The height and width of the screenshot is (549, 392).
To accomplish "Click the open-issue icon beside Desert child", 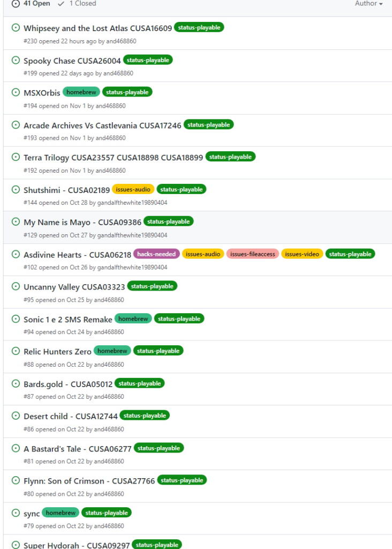I will pyautogui.click(x=16, y=416).
